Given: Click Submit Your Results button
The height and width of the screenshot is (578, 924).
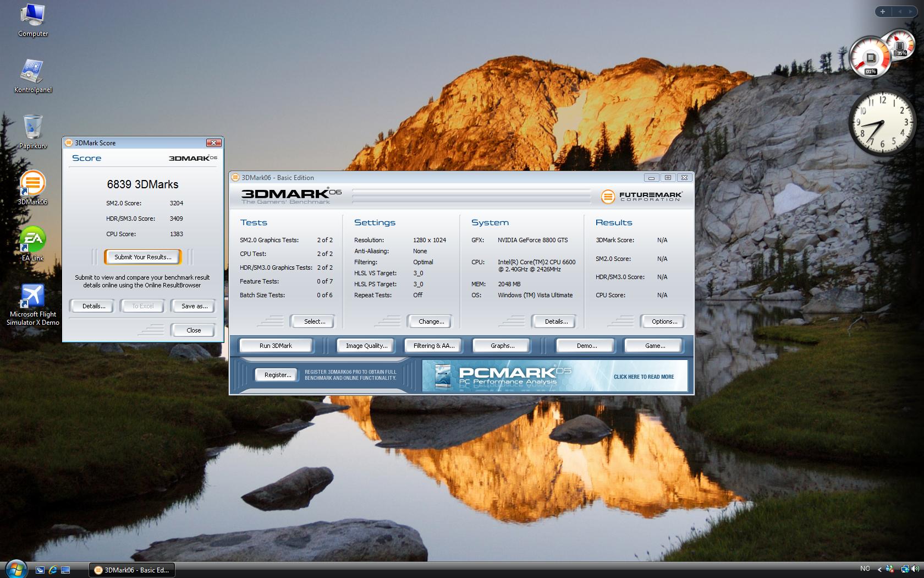Looking at the screenshot, I should click(x=143, y=257).
